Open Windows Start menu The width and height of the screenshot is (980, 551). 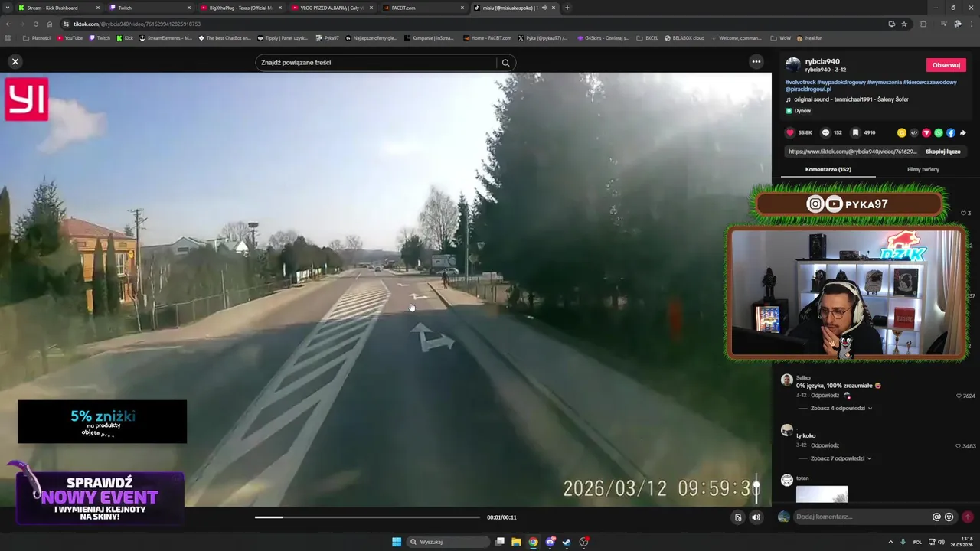coord(397,542)
